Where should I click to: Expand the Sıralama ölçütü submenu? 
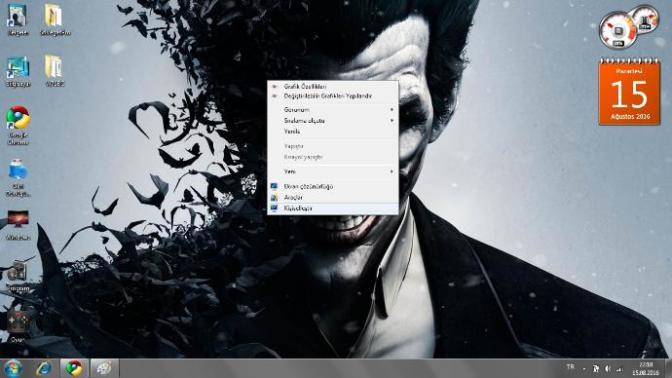pos(333,121)
